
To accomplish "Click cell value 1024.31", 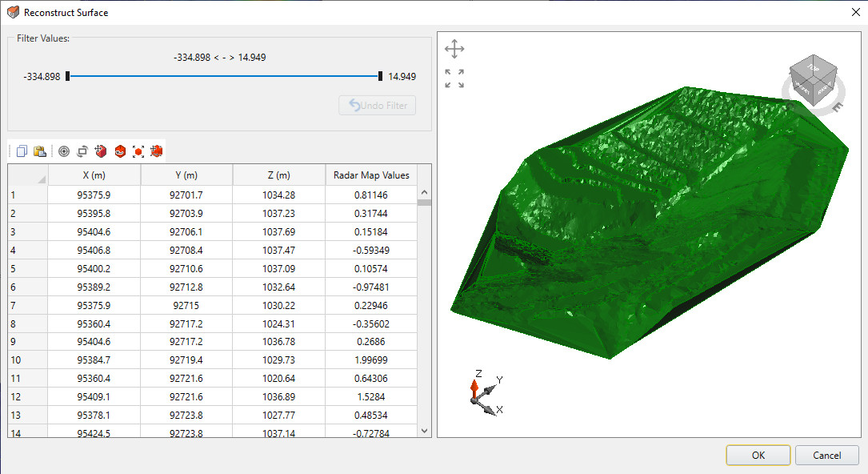I will 279,324.
